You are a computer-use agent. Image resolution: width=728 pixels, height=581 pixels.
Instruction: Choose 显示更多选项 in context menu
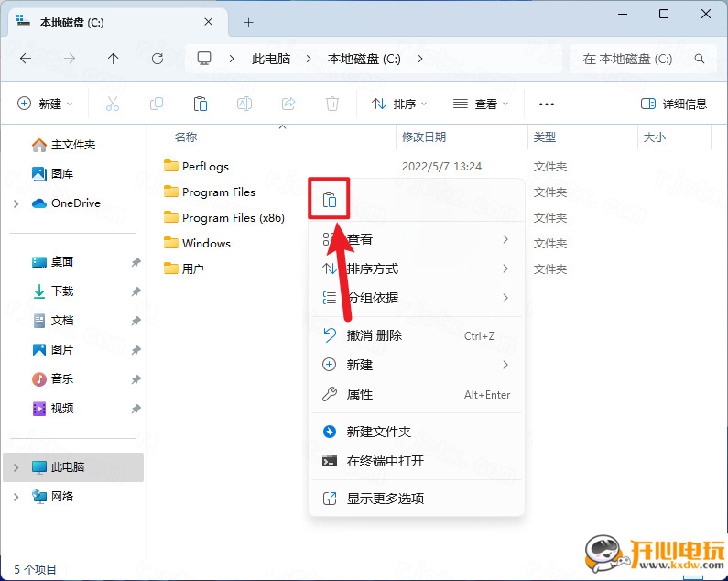[x=417, y=499]
